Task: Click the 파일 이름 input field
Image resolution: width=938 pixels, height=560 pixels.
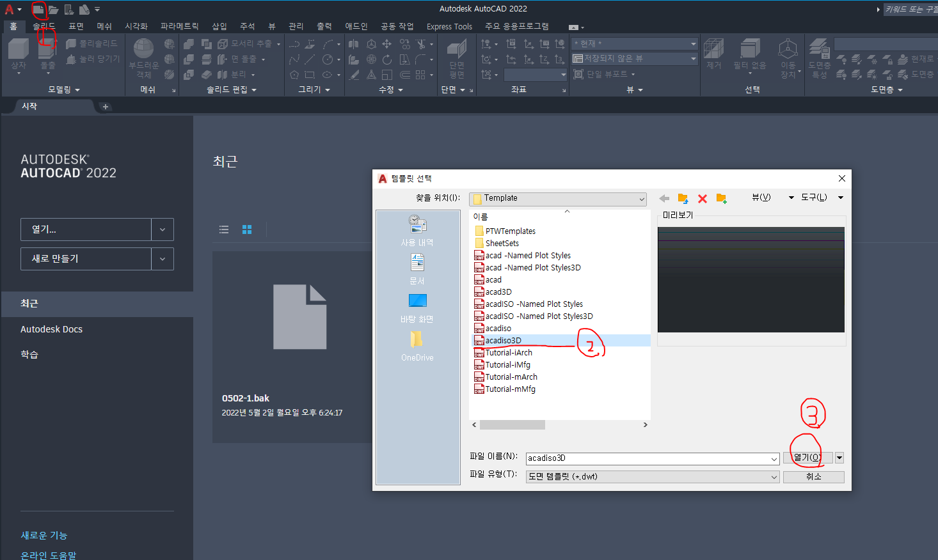Action: tap(646, 458)
